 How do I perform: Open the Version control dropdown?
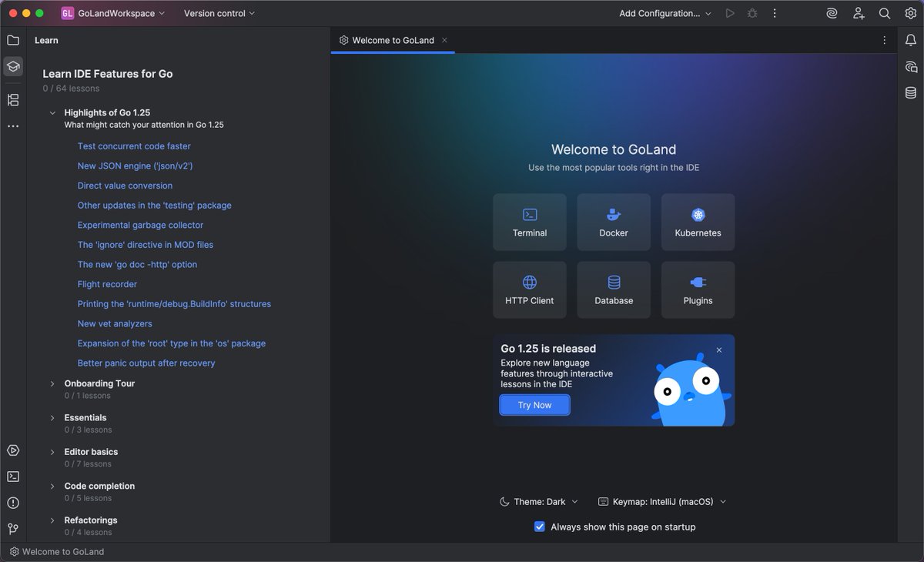(219, 13)
